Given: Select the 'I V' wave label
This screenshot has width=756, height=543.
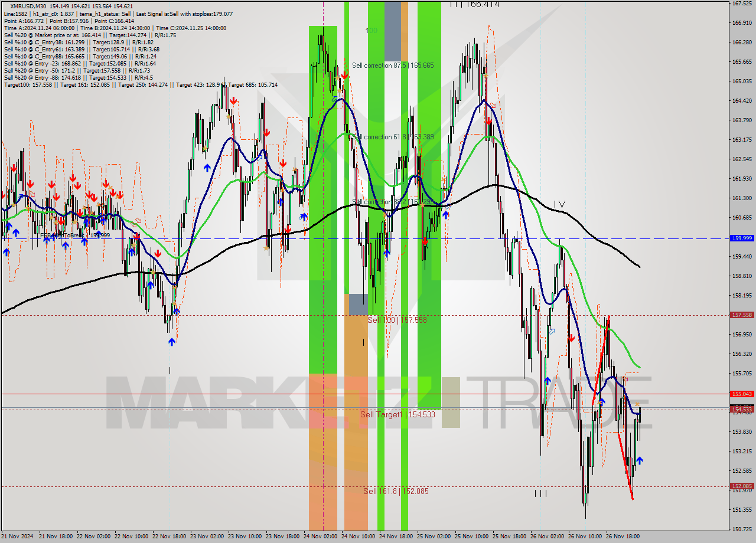Looking at the screenshot, I should (x=559, y=204).
